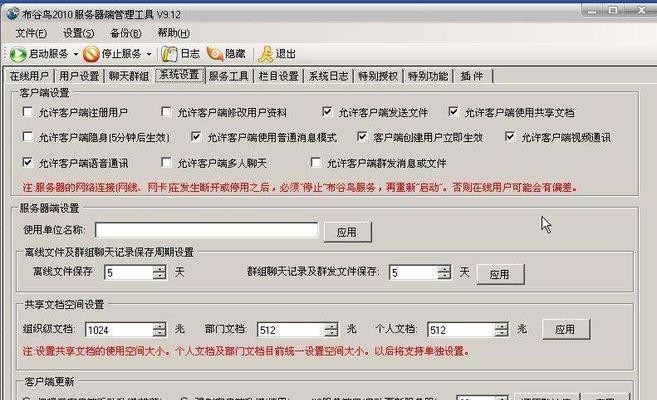
Task: Click the 组织级文档 size field
Action: click(x=119, y=330)
